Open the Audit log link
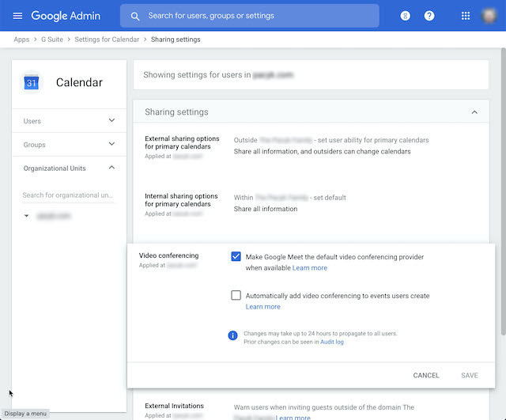Screen dimensions: 506x420 (x=331, y=342)
